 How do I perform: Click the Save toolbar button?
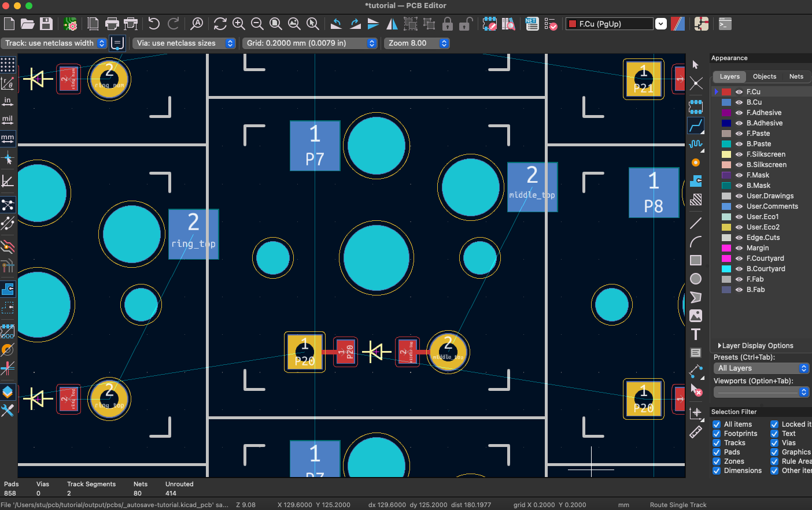click(x=47, y=24)
